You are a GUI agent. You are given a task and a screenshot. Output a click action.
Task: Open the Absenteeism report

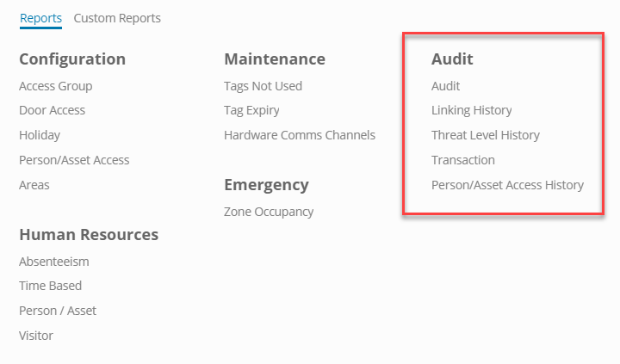[x=53, y=261]
